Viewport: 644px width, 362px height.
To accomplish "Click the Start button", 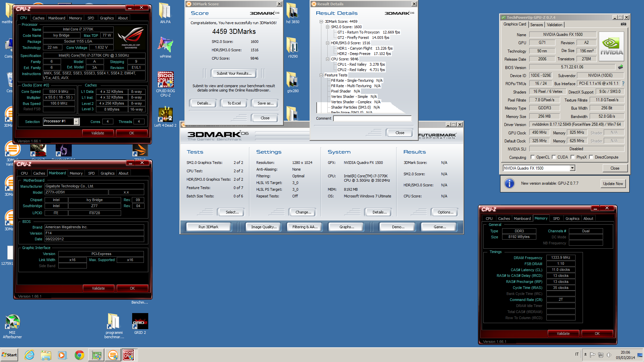I will coord(9,355).
